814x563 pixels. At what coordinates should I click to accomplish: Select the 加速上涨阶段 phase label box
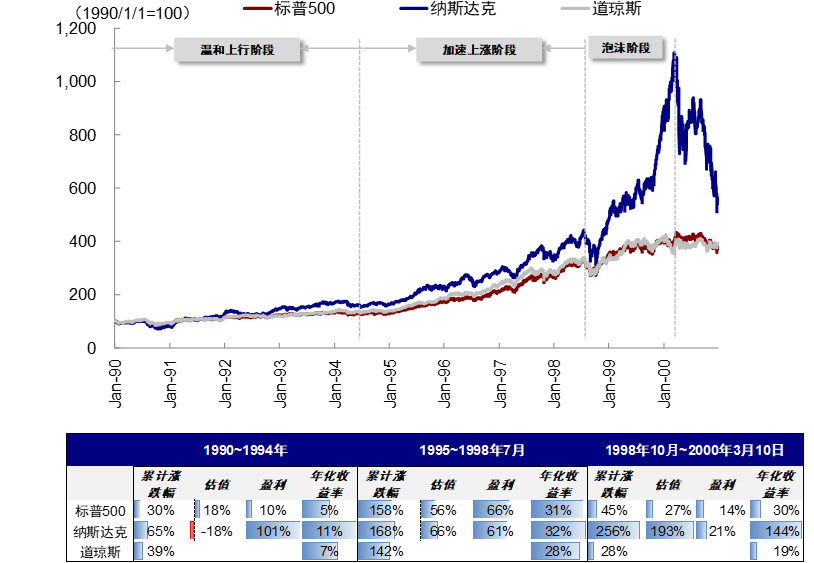(x=479, y=50)
